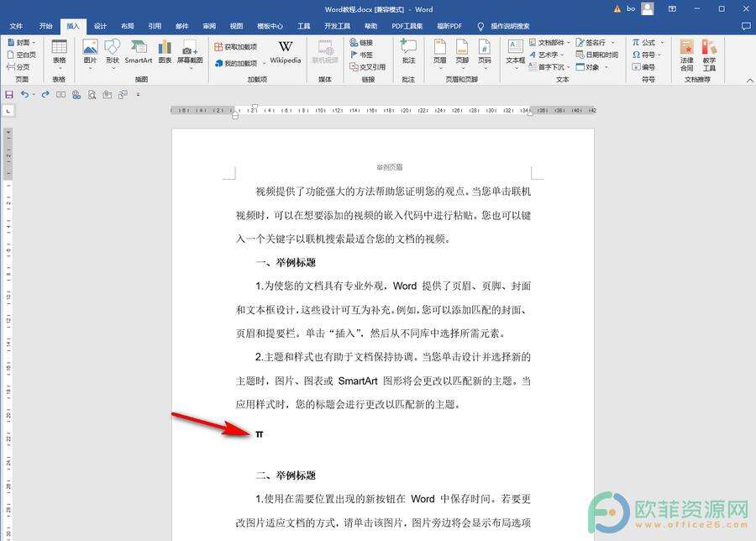756x541 pixels.
Task: Switch to the View (视图) tab
Action: [x=236, y=26]
